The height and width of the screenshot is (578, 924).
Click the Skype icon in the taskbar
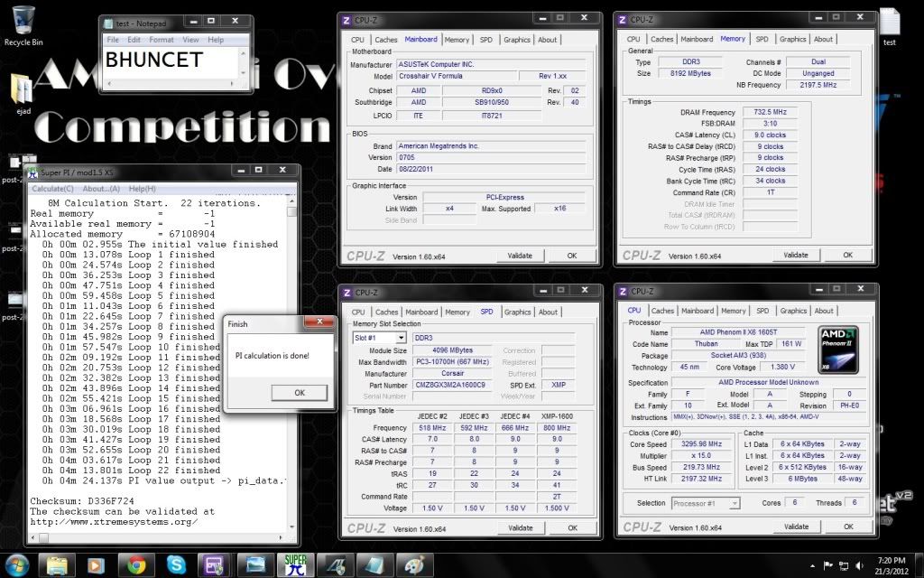pos(178,564)
